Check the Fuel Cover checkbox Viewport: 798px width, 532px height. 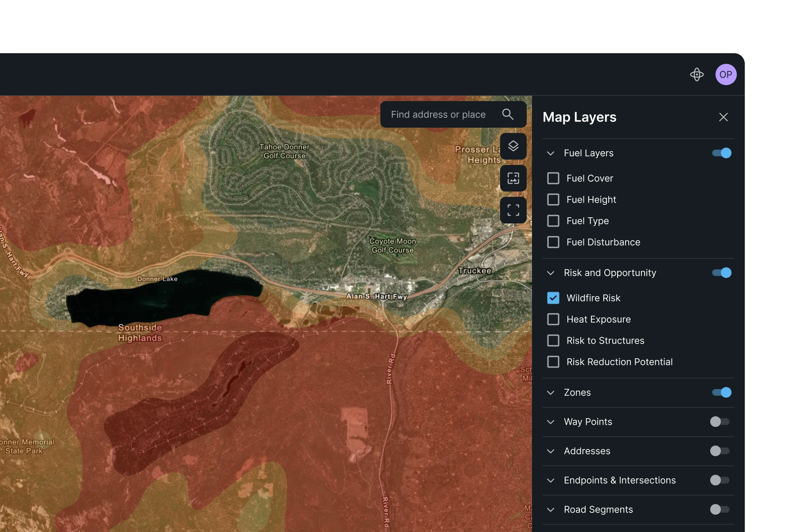tap(553, 178)
